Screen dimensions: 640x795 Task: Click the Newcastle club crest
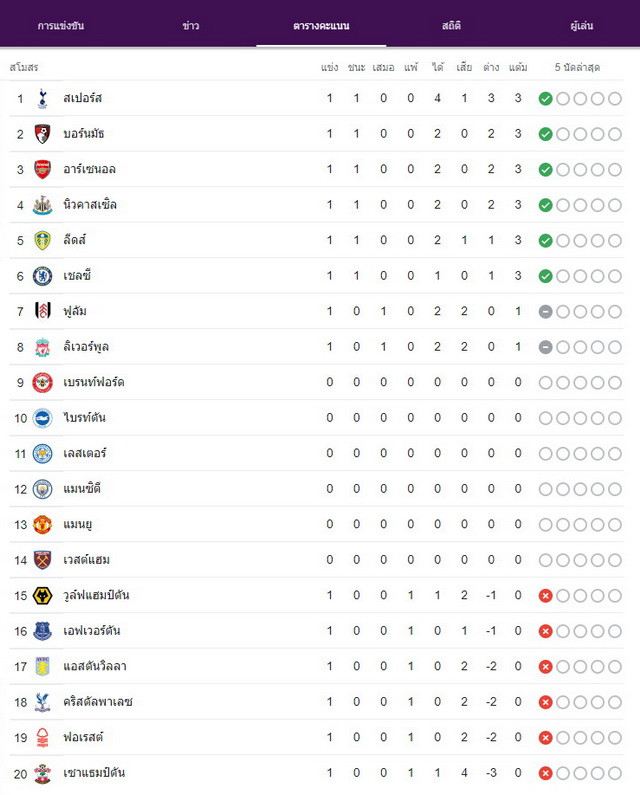tap(43, 205)
